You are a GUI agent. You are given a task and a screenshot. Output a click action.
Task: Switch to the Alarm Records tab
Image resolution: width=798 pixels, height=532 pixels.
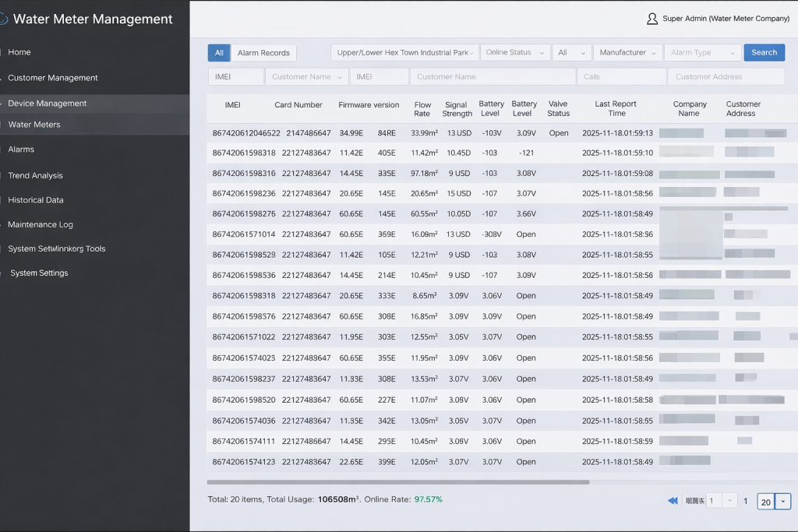click(x=263, y=53)
